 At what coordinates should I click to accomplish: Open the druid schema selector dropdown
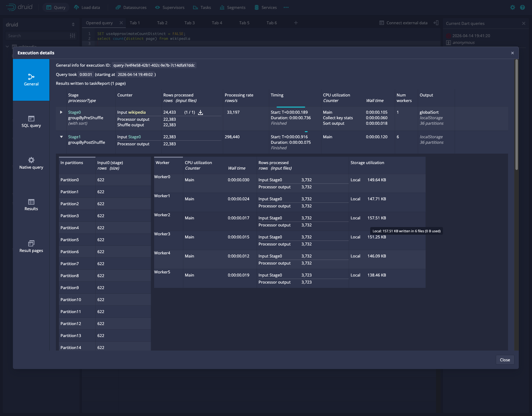[x=40, y=25]
